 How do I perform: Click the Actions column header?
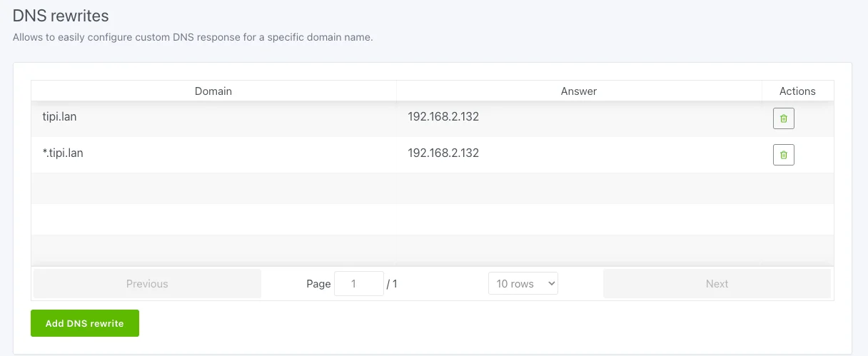click(797, 91)
